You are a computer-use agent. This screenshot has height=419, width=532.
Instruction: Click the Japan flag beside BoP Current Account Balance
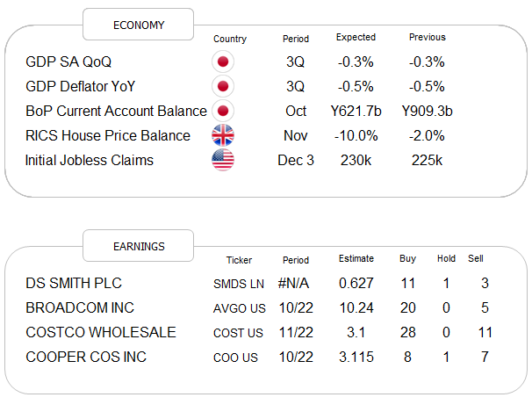pyautogui.click(x=223, y=111)
